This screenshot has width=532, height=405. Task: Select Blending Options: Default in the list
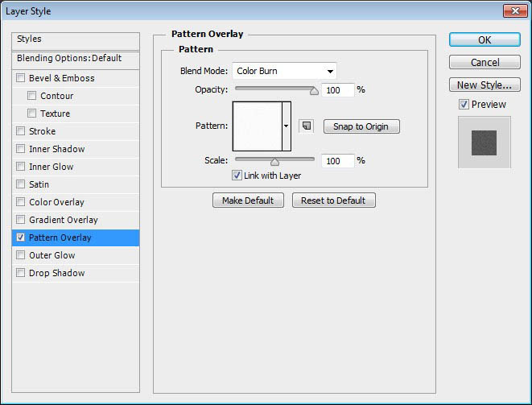click(69, 58)
